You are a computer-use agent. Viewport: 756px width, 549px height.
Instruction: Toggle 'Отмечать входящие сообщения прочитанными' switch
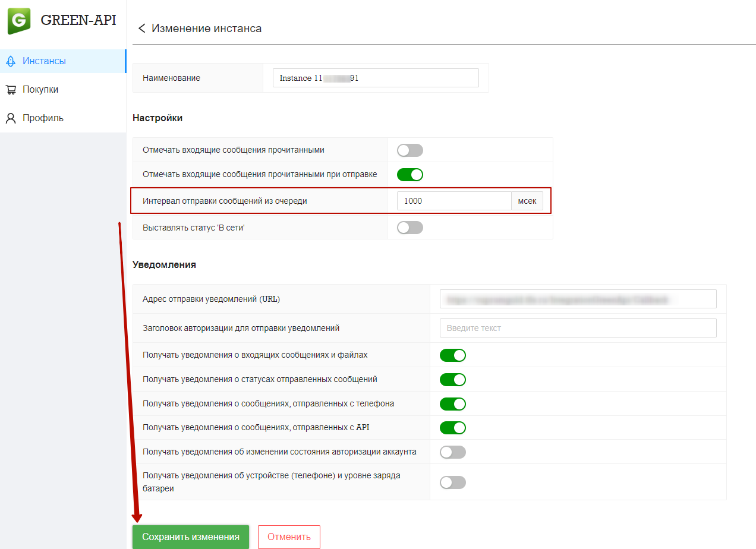(x=410, y=150)
